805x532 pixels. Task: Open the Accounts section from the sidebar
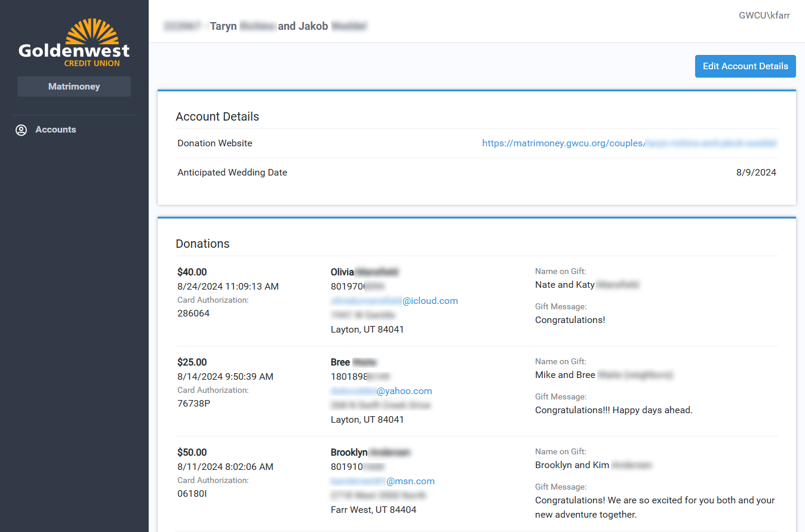click(x=56, y=130)
